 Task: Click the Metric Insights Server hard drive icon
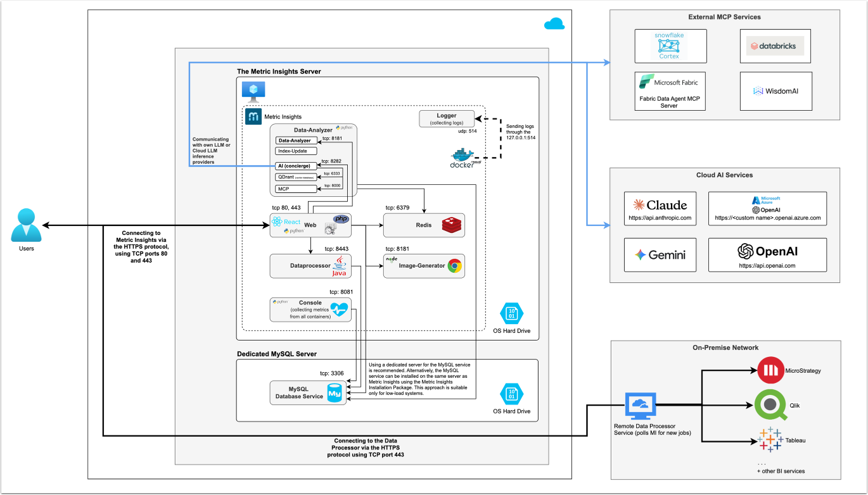[x=511, y=315]
